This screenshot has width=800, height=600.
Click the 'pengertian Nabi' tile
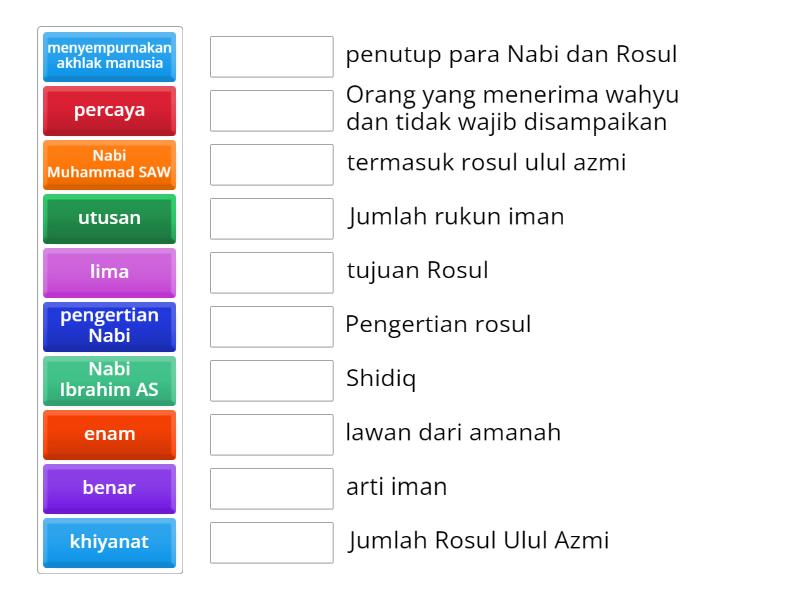109,326
